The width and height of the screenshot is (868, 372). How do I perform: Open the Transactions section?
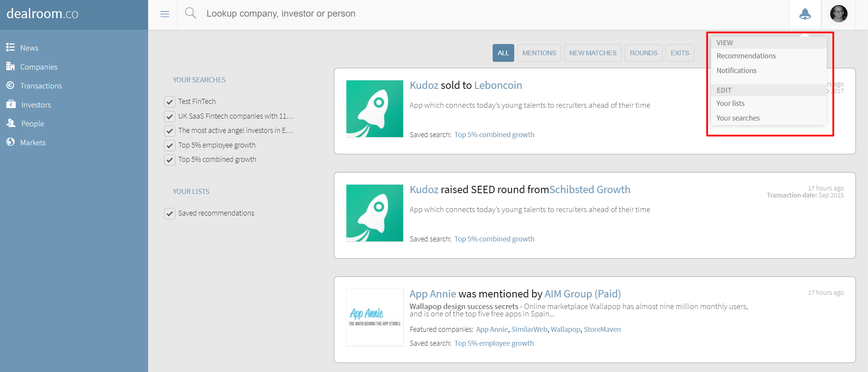[41, 86]
